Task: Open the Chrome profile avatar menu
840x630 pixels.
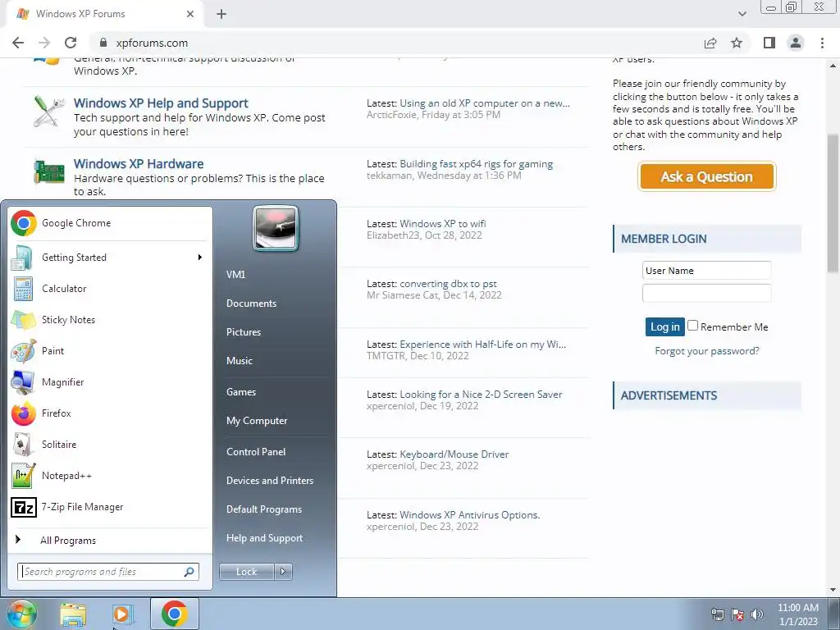Action: [x=796, y=43]
